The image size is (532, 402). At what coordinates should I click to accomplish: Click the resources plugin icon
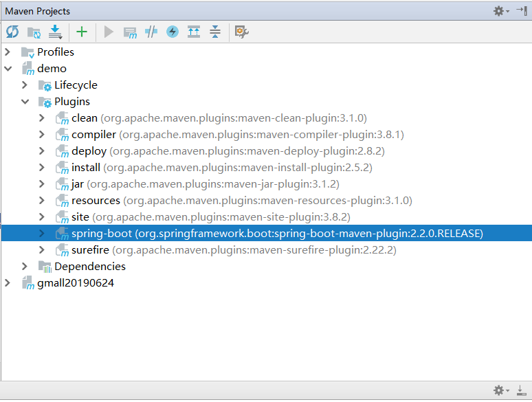[x=63, y=201]
